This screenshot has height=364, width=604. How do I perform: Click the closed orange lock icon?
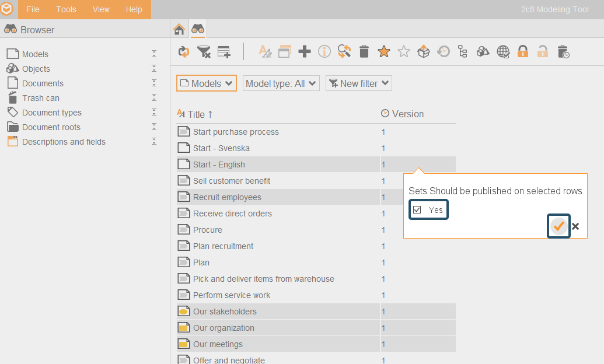523,51
